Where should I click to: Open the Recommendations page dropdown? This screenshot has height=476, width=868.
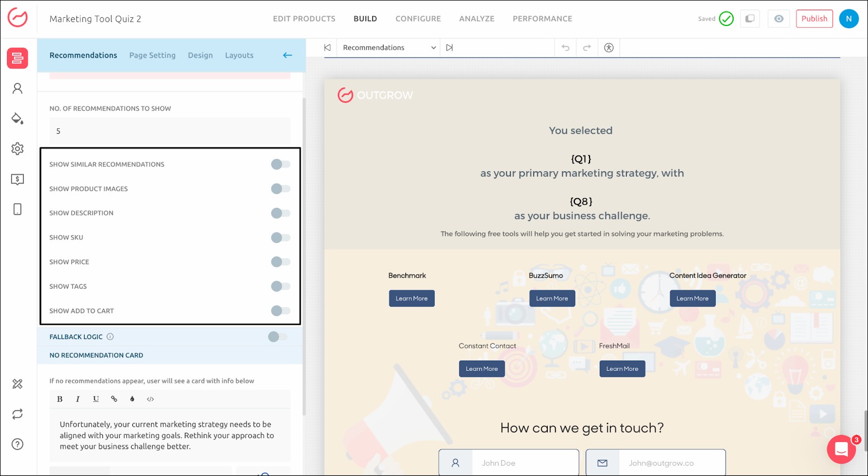tap(388, 48)
